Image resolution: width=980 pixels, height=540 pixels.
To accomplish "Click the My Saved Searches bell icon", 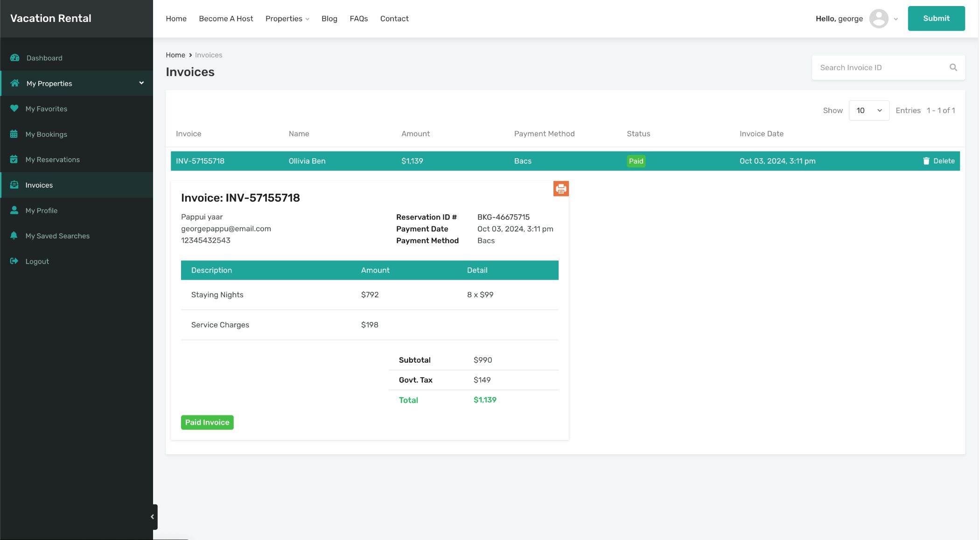I will click(14, 236).
